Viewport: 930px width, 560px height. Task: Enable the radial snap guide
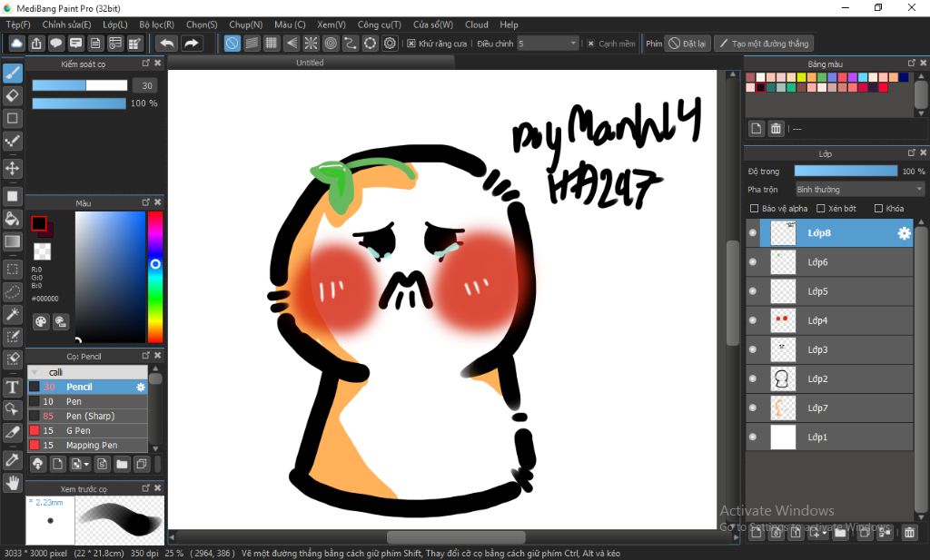311,44
